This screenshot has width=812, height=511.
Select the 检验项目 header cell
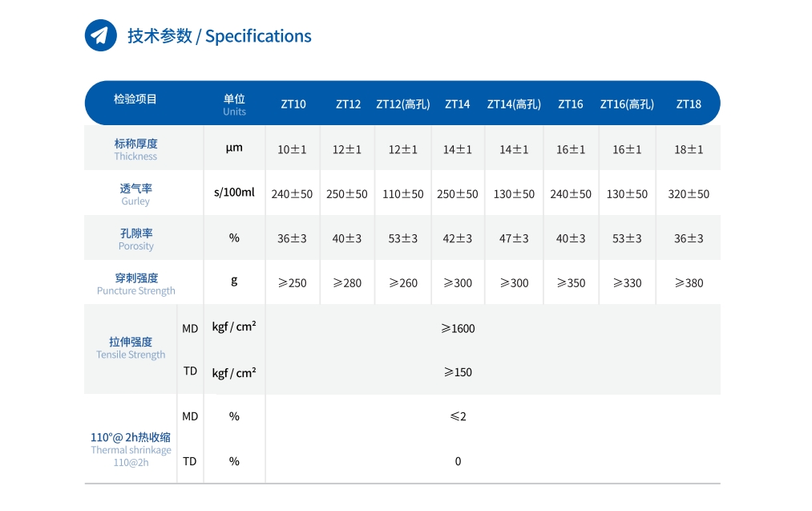[135, 99]
